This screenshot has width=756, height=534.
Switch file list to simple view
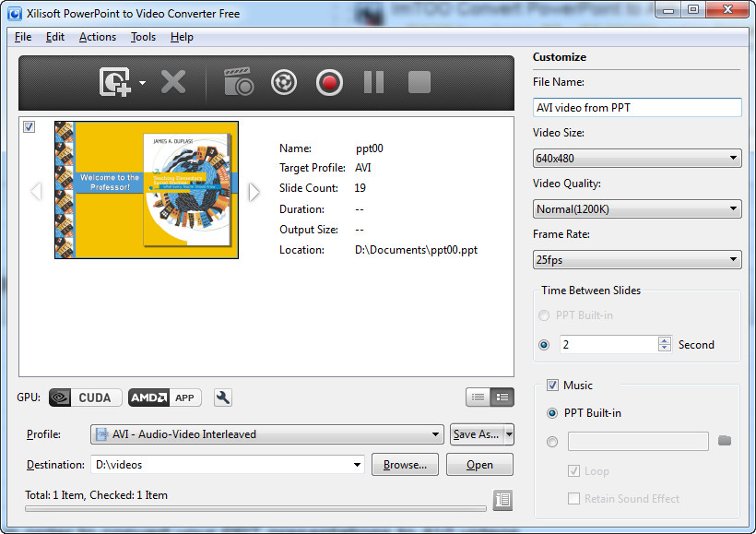point(477,397)
